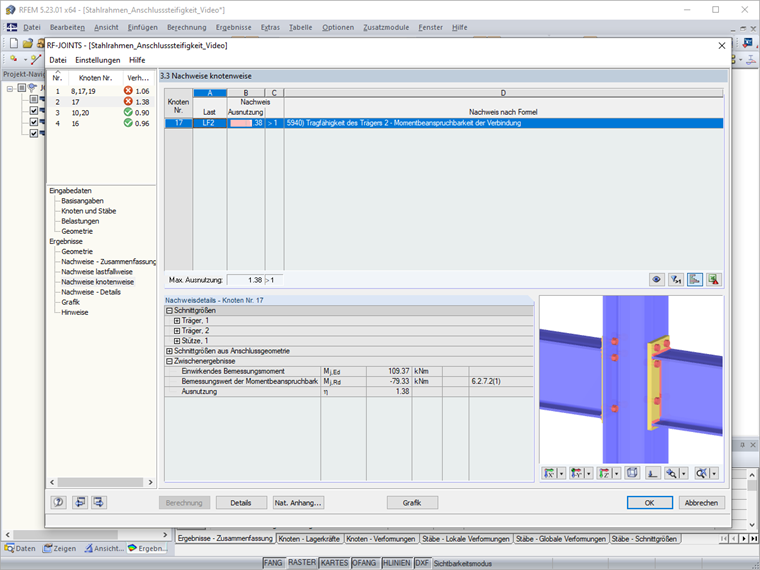Toggle the eye view-mode icon below results table

tap(657, 280)
